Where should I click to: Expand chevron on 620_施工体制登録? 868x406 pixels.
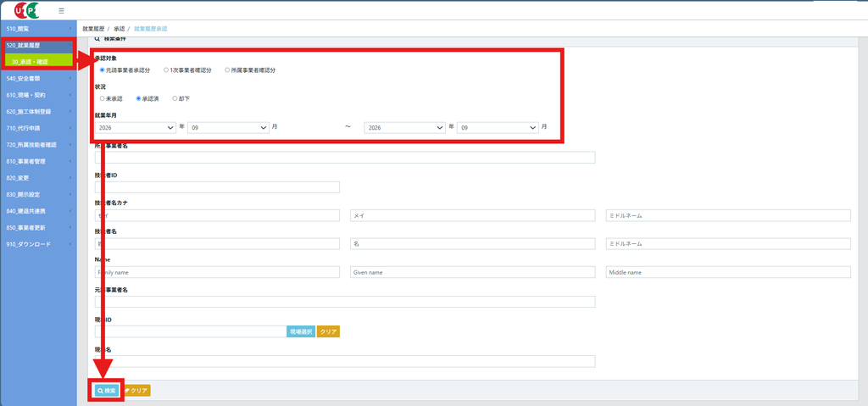coord(70,111)
